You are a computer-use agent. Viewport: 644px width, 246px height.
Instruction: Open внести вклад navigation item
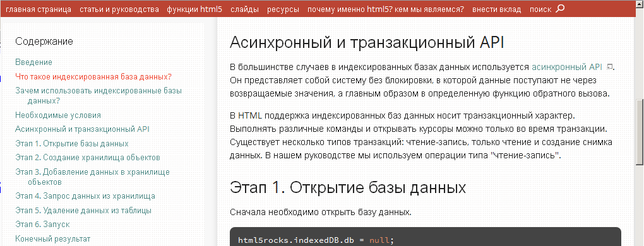496,9
